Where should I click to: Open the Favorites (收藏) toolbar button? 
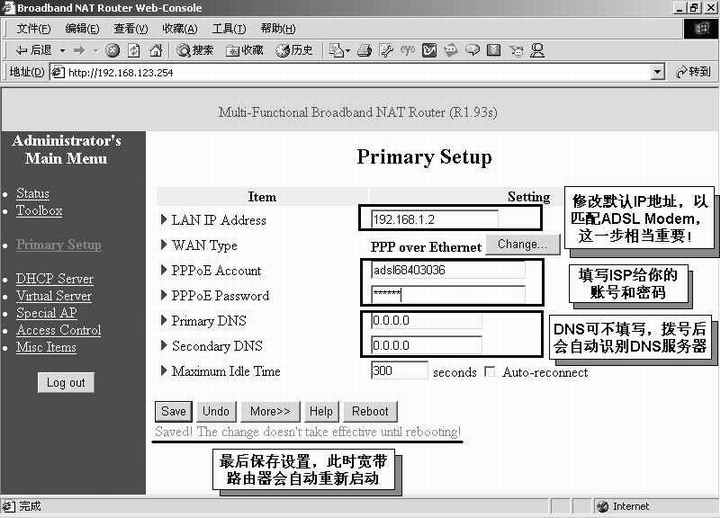[x=245, y=51]
